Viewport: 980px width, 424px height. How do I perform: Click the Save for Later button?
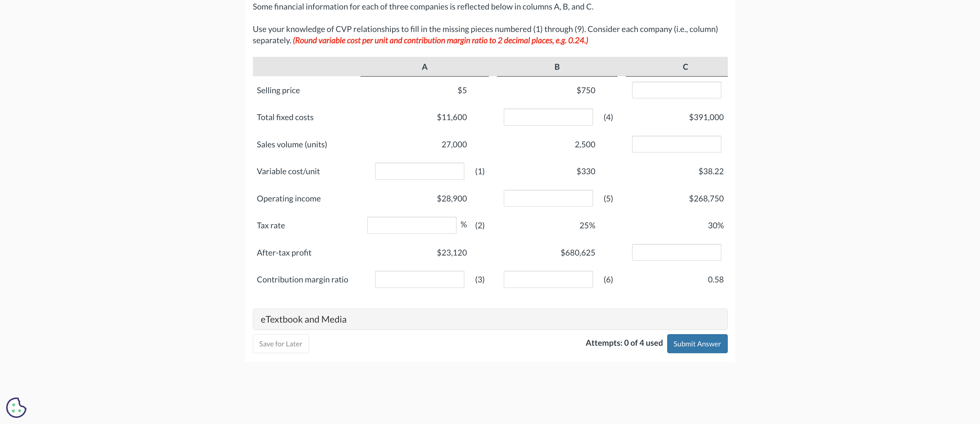click(280, 343)
